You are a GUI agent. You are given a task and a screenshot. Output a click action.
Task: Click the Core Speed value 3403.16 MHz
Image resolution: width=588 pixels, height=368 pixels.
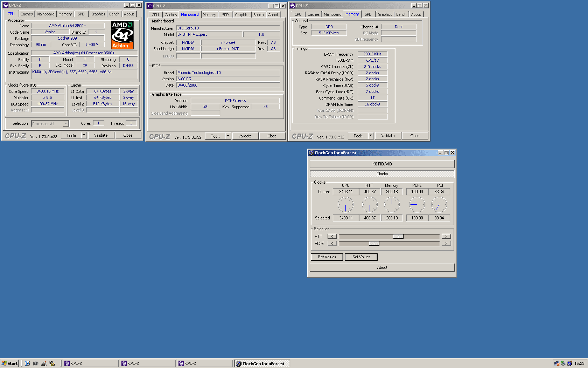tap(48, 91)
